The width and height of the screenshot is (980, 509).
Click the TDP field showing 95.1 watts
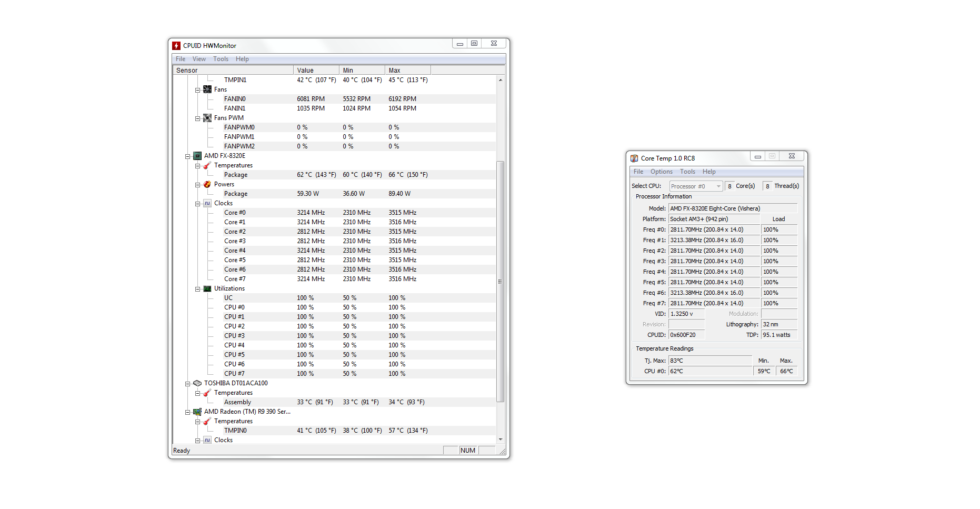[779, 335]
